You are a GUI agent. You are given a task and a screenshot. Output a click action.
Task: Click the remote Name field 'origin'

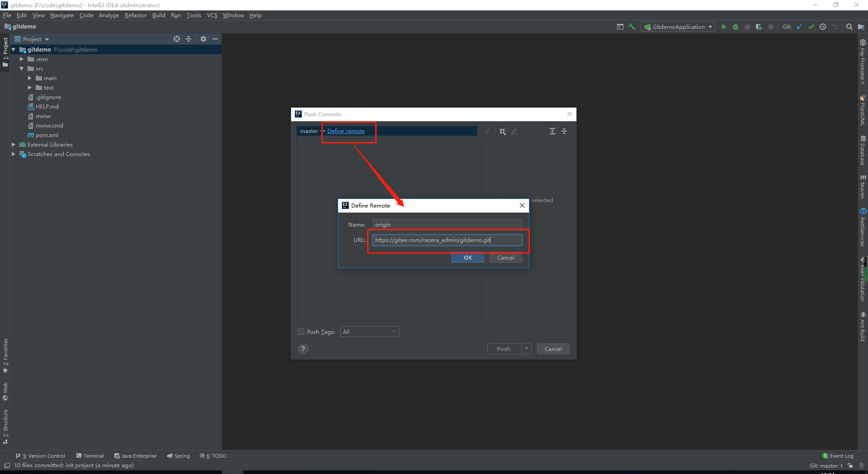(447, 224)
